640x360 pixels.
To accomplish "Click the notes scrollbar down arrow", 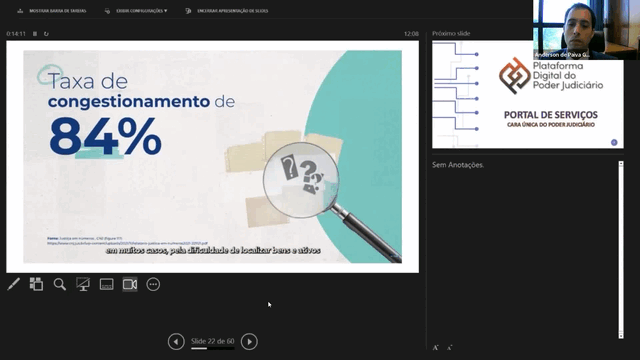I will [621, 336].
